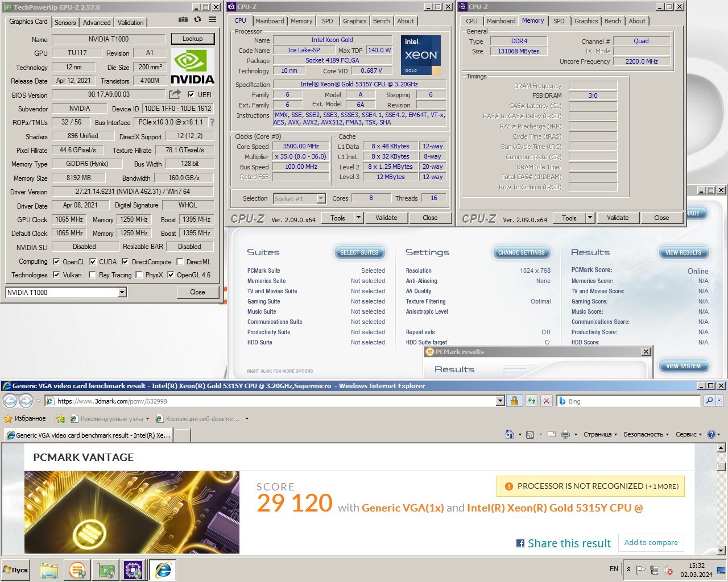This screenshot has width=728, height=582.
Task: Click the GPU-Z refresh icon
Action: 197,19
